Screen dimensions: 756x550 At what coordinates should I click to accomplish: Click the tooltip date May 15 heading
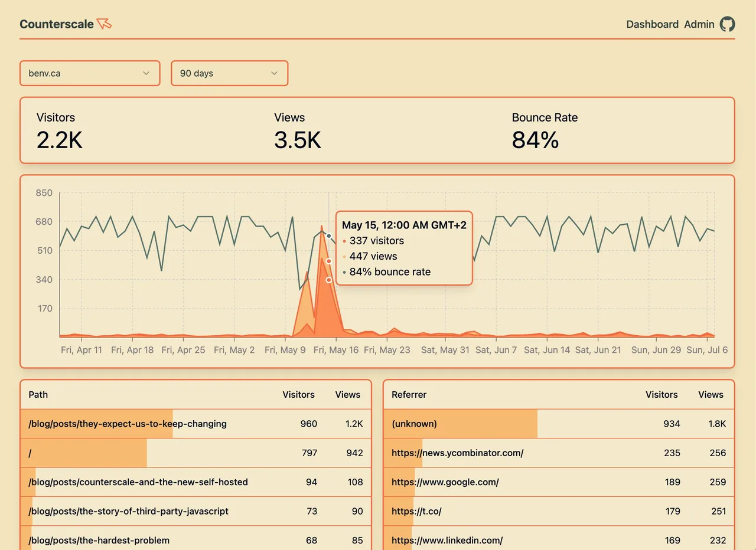[404, 225]
